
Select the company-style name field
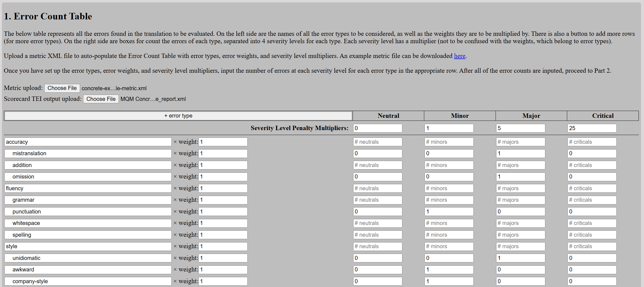[88, 281]
